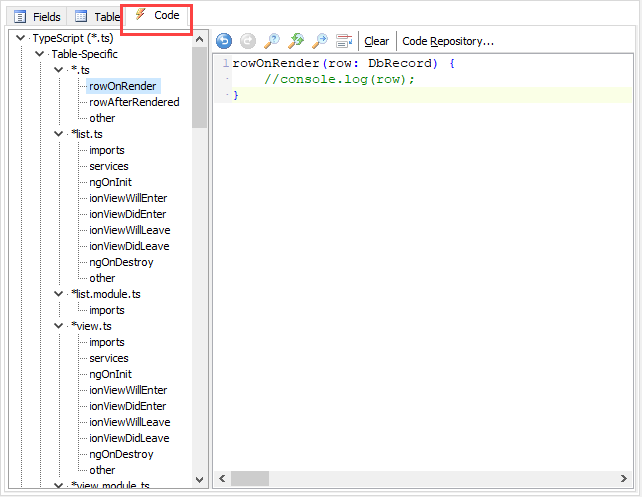Select the rowAfterRendered tree item
Viewport: 642px width, 497px height.
pos(134,102)
